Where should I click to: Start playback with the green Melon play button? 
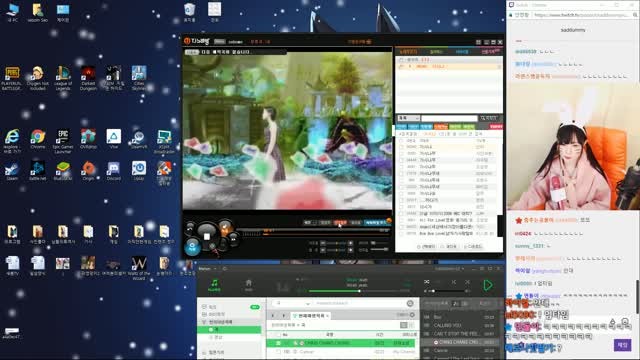(488, 285)
